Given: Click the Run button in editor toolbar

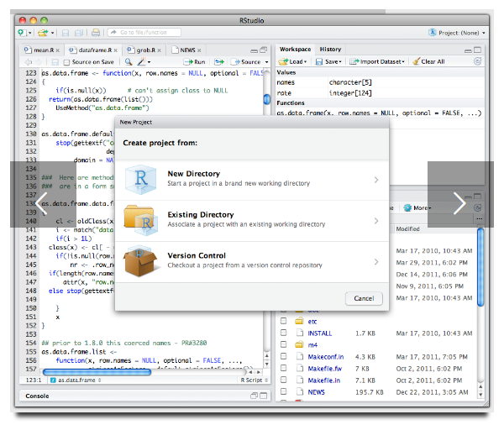Looking at the screenshot, I should (x=195, y=61).
